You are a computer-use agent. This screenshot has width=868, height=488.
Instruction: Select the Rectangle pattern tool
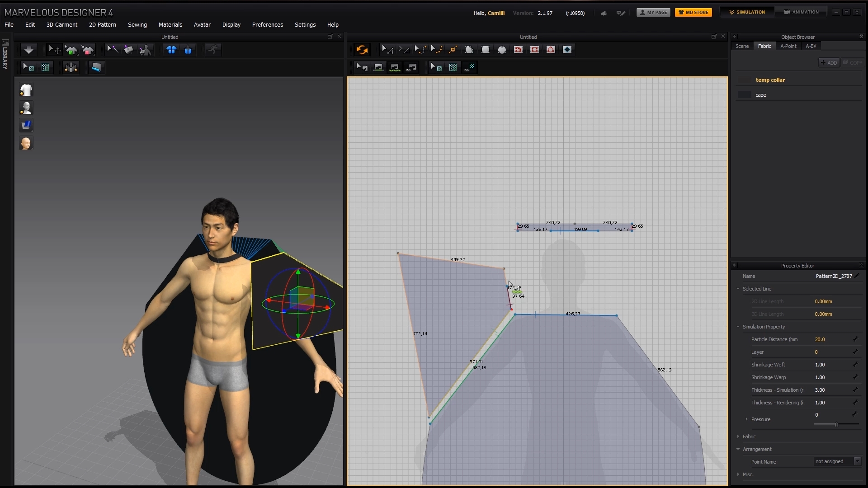[486, 50]
